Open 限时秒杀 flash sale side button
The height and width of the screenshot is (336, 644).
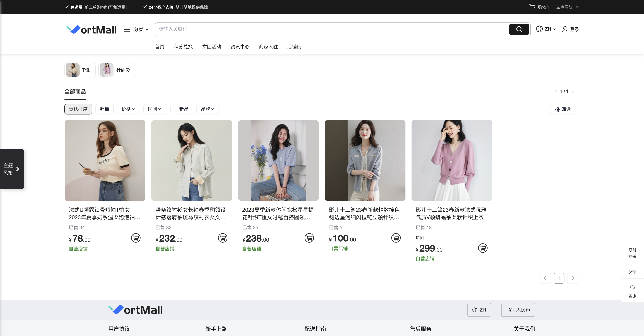(632, 253)
